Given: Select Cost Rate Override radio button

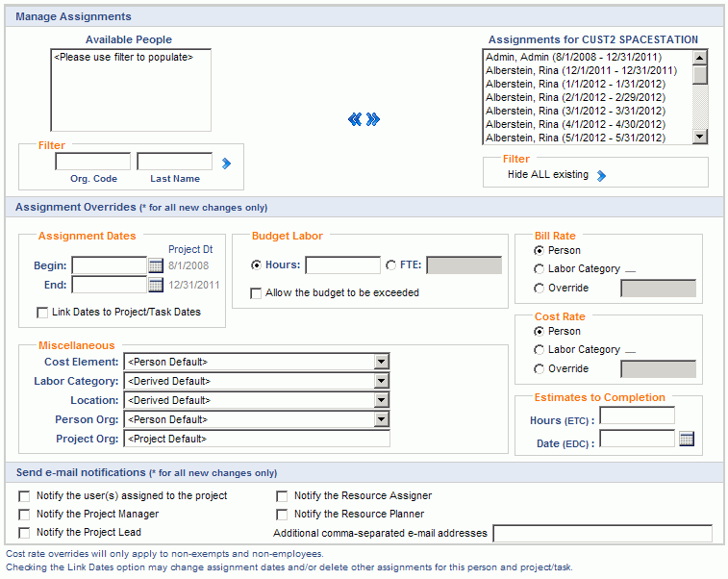Looking at the screenshot, I should [539, 369].
